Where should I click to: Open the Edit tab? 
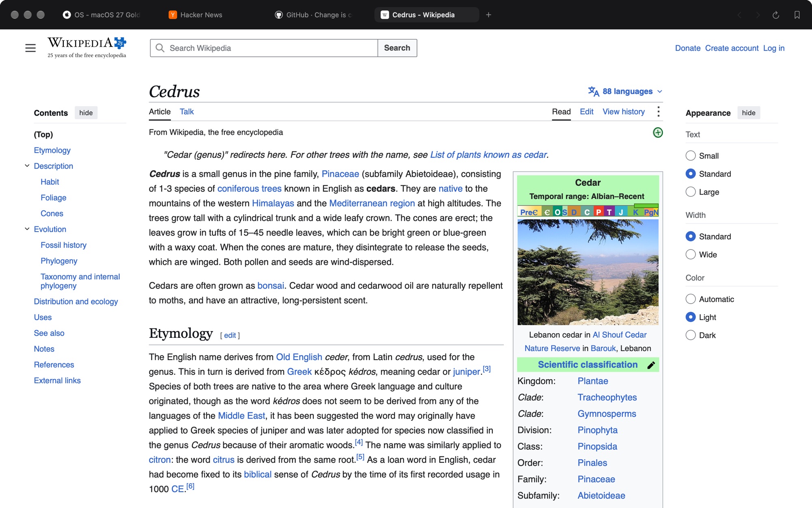click(586, 112)
